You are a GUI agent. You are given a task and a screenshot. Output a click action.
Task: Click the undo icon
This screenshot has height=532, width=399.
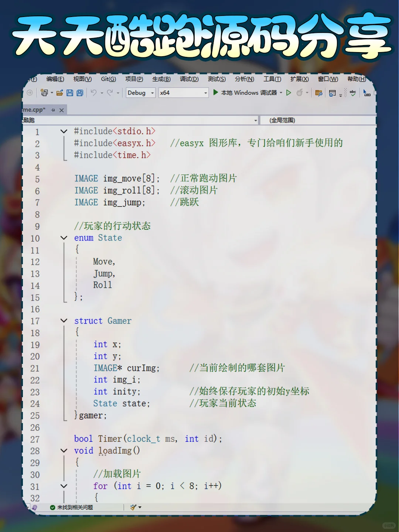[x=93, y=93]
